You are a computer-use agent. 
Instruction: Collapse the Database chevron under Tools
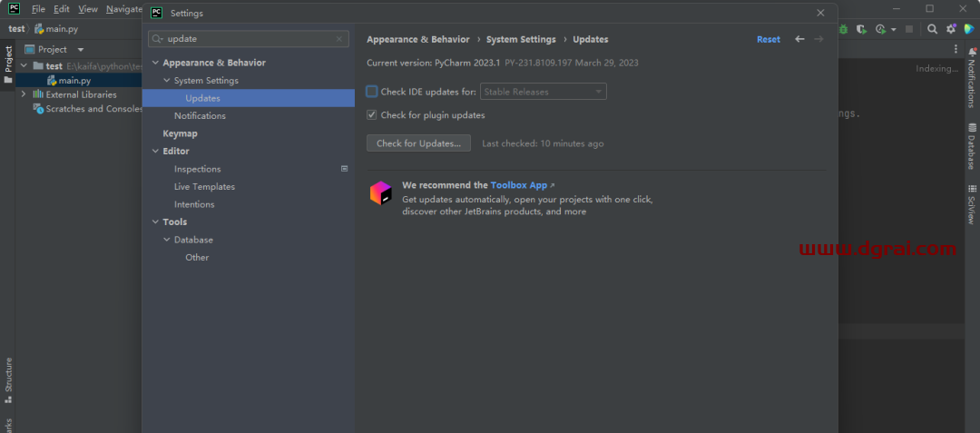tap(167, 240)
